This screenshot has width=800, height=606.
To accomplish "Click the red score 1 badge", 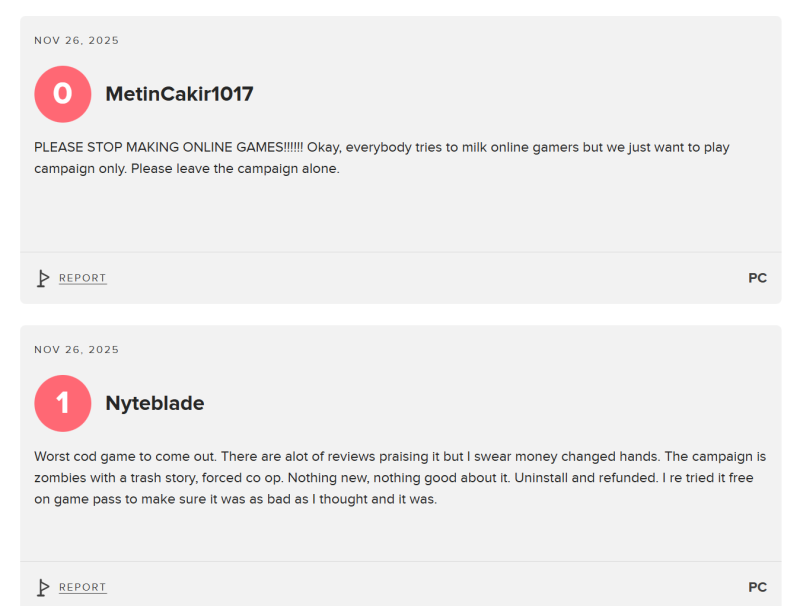I will [62, 403].
